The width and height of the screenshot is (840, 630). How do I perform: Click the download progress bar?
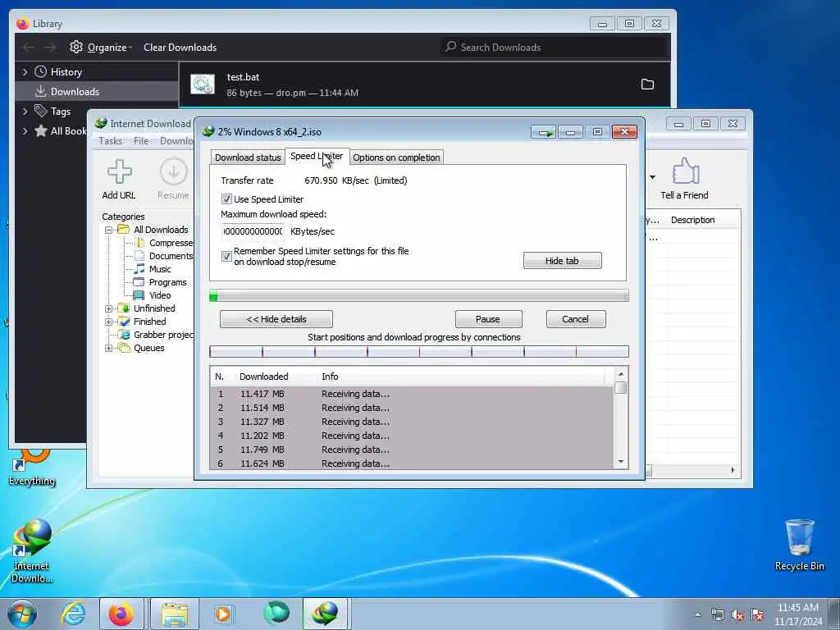tap(419, 295)
